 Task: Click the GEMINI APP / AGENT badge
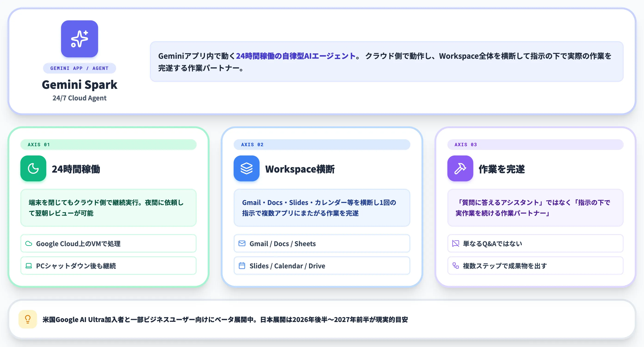80,68
